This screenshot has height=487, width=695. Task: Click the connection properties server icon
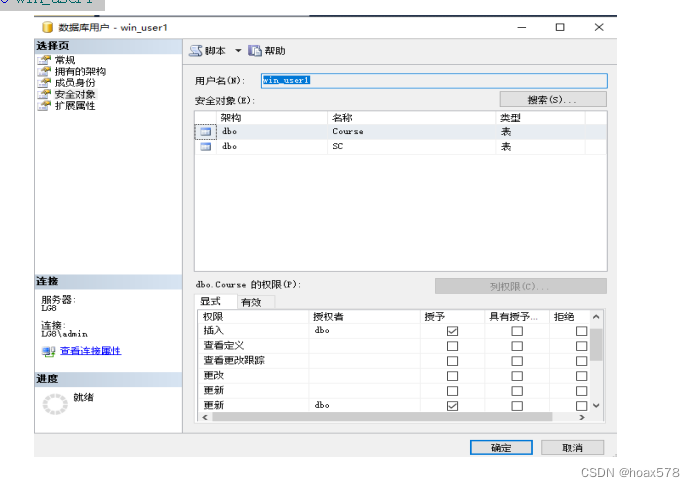(48, 351)
